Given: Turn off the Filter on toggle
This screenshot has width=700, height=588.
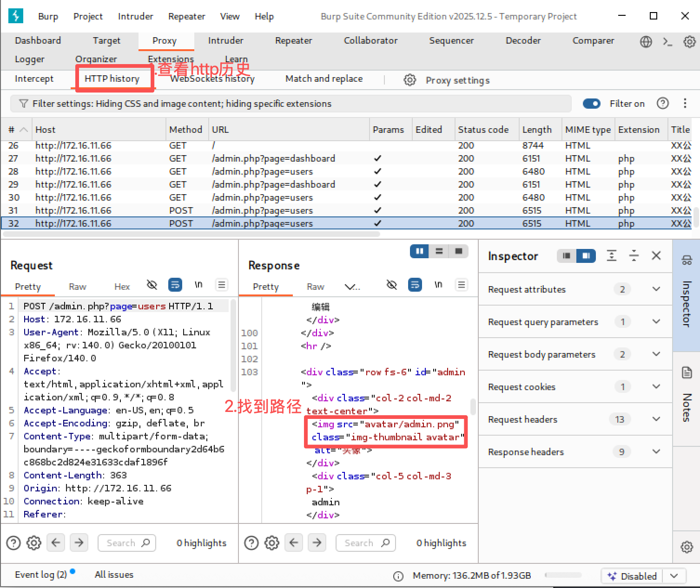Looking at the screenshot, I should click(x=591, y=104).
